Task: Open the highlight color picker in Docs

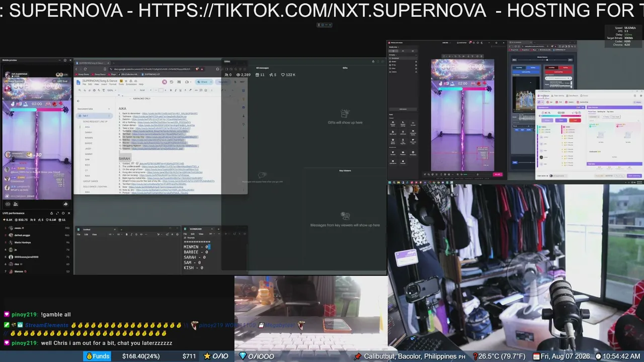Action: (x=189, y=90)
